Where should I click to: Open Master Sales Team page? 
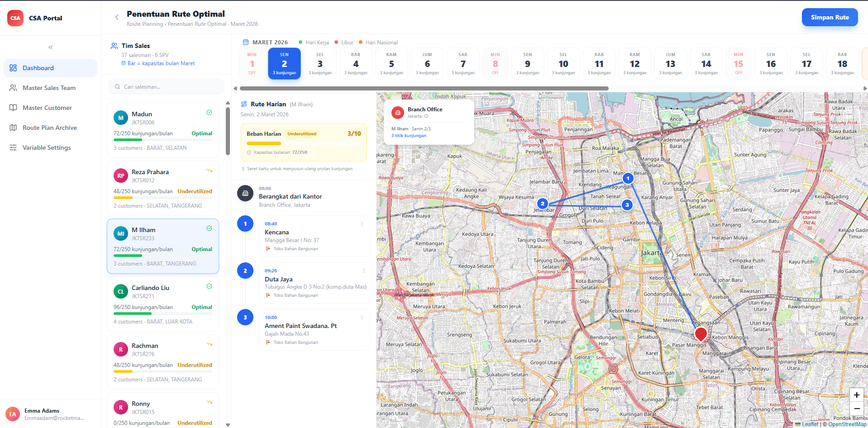[x=50, y=88]
